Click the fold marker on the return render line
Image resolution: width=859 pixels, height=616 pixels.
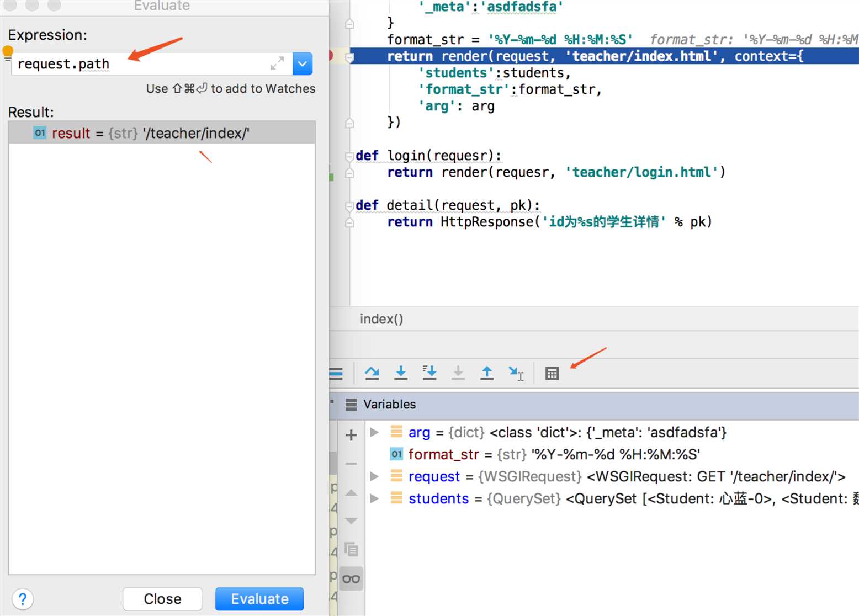coord(349,57)
